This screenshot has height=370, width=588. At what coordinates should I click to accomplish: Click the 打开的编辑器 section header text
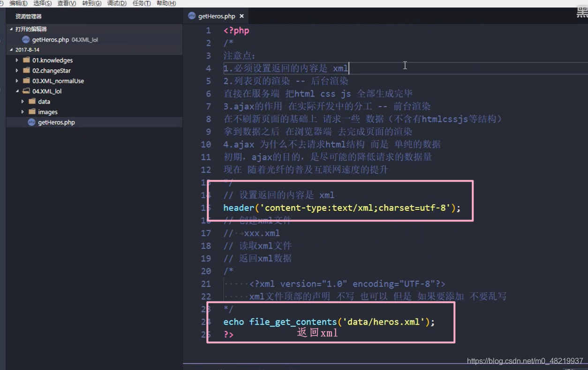[31, 29]
